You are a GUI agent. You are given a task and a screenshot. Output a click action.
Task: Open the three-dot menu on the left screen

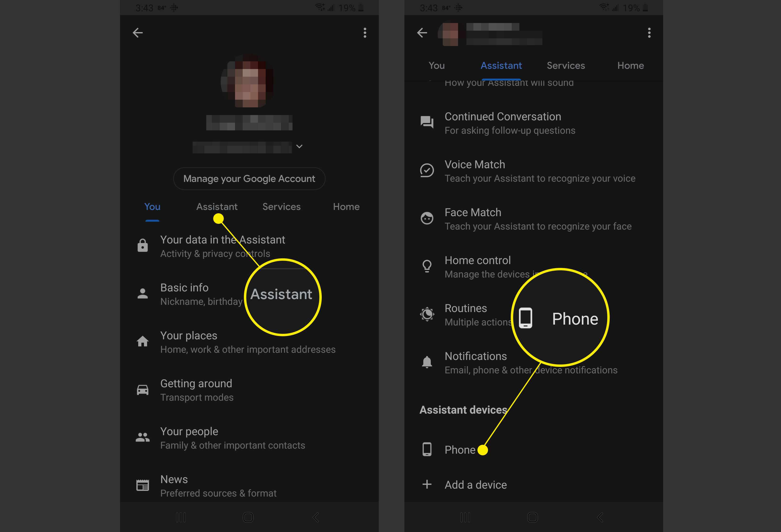point(365,33)
